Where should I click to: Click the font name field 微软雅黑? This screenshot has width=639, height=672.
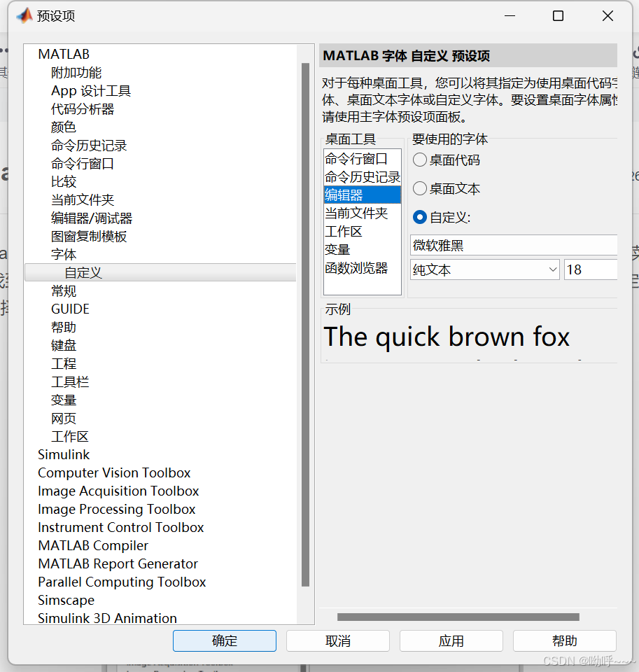514,245
